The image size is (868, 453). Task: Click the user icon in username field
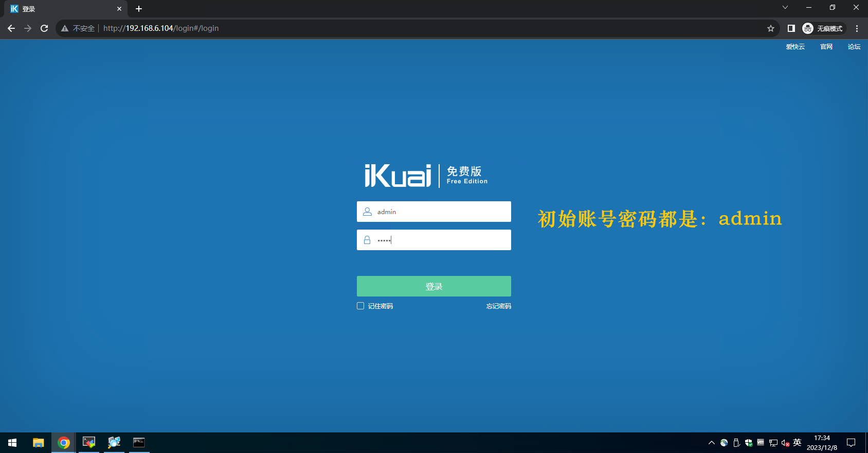pyautogui.click(x=367, y=212)
